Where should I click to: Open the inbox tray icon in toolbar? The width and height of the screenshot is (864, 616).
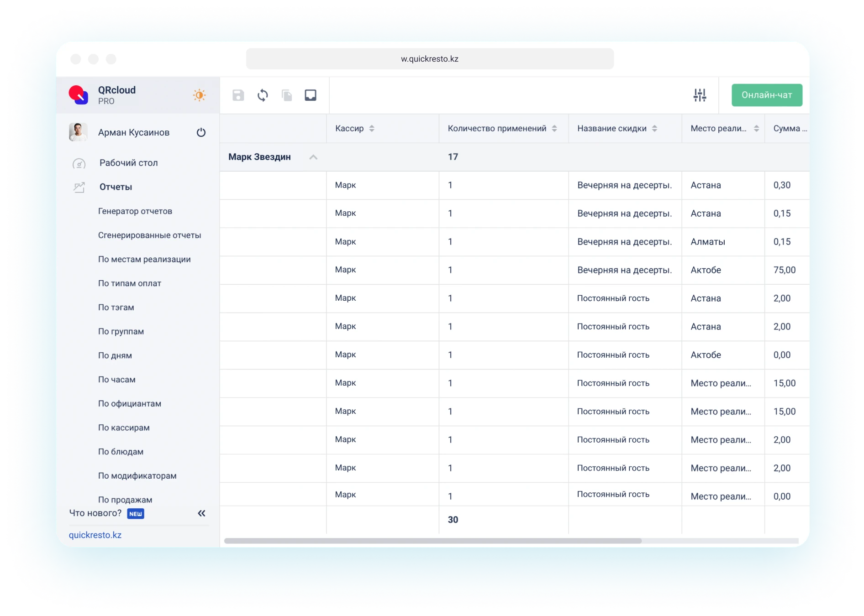coord(311,95)
